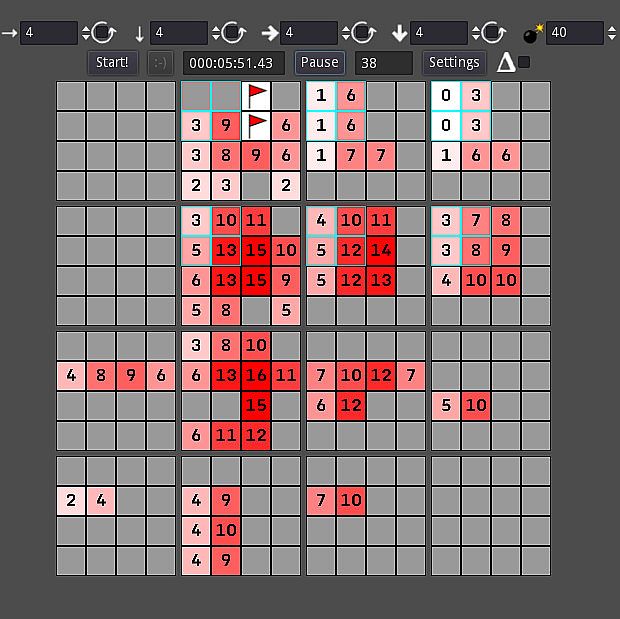This screenshot has width=620, height=619.
Task: Click the delta triangle icon
Action: pyautogui.click(x=506, y=62)
